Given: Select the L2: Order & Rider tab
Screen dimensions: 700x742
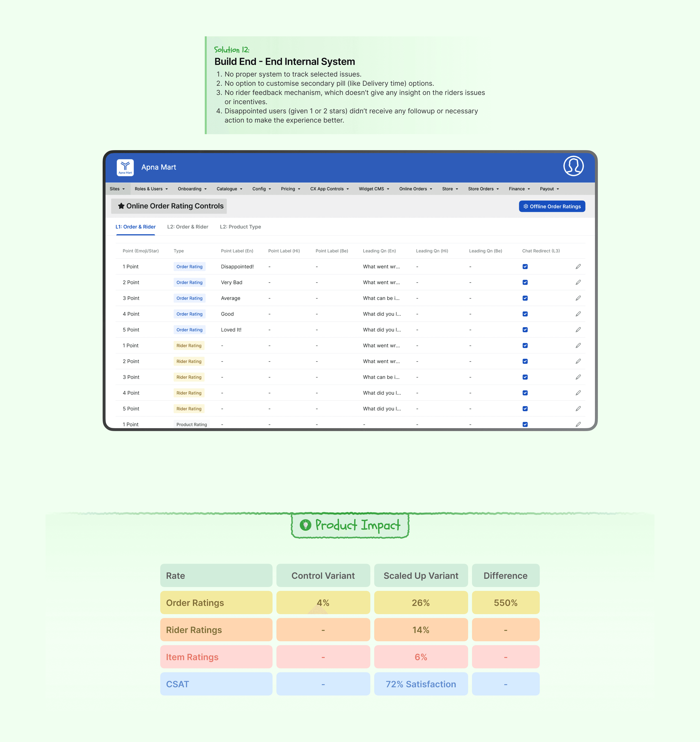Looking at the screenshot, I should (x=187, y=227).
